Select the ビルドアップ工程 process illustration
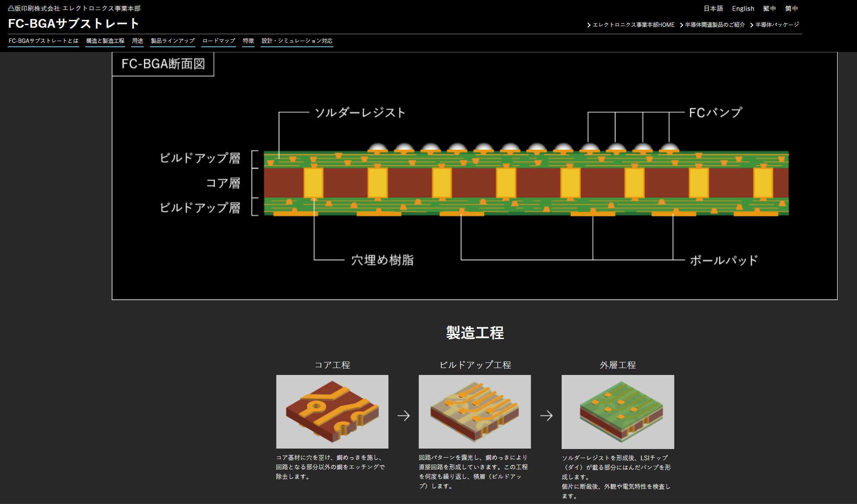Image resolution: width=857 pixels, height=504 pixels. coord(474,411)
